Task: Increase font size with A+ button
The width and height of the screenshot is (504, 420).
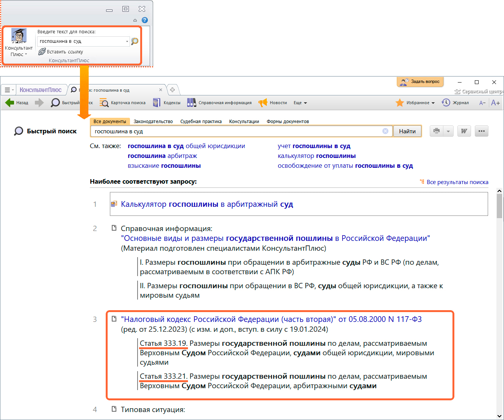Action: pos(495,103)
